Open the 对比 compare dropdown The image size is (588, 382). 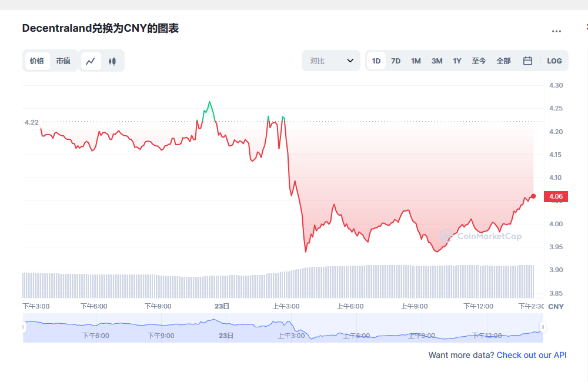[x=330, y=61]
